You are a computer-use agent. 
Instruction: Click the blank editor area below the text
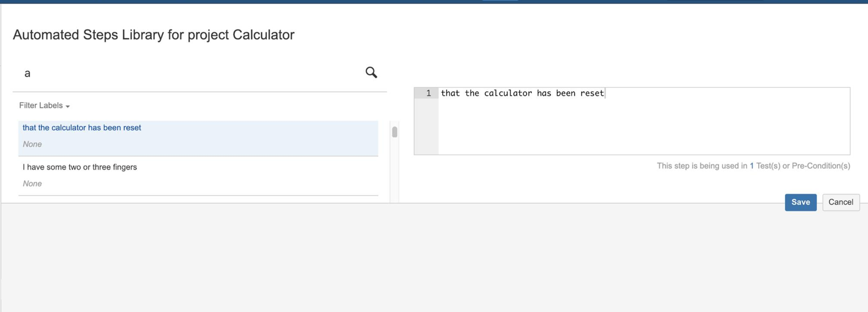pos(644,126)
